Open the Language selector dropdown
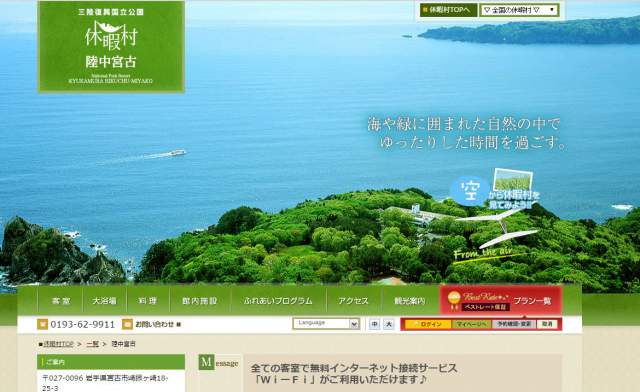 click(x=326, y=323)
